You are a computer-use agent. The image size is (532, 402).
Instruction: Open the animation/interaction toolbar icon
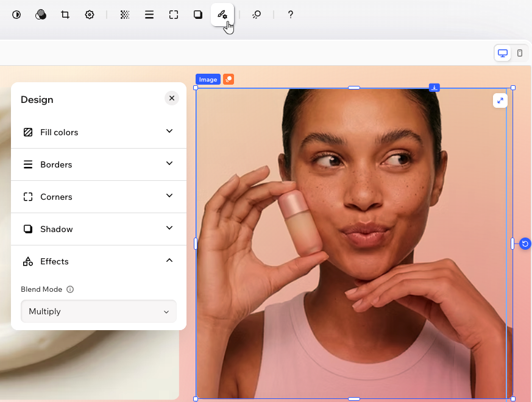coord(257,15)
